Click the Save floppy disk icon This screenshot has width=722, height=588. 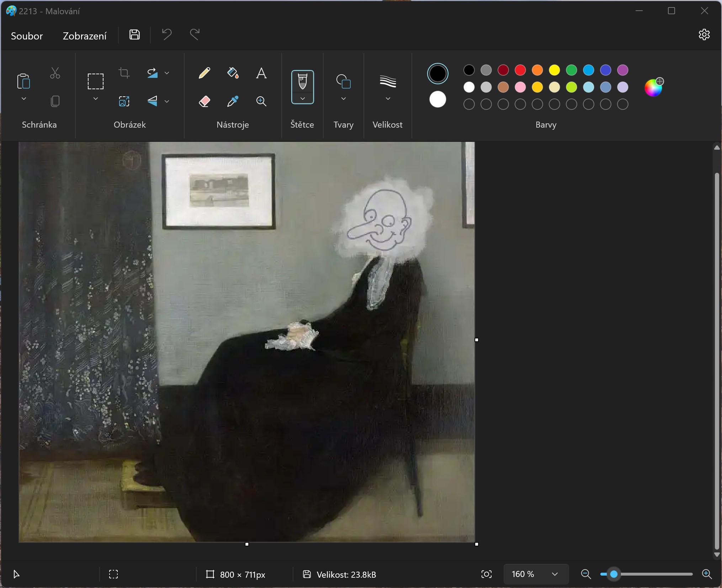[x=134, y=35]
